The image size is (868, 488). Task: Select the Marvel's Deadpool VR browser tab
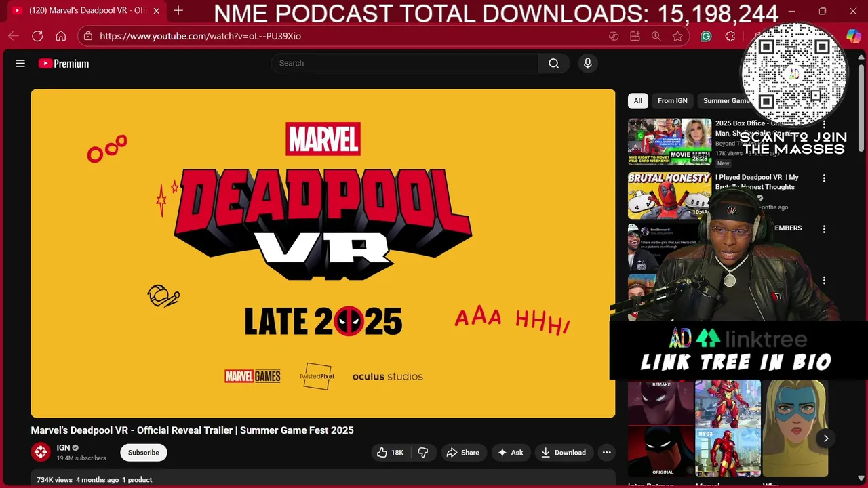(x=87, y=11)
